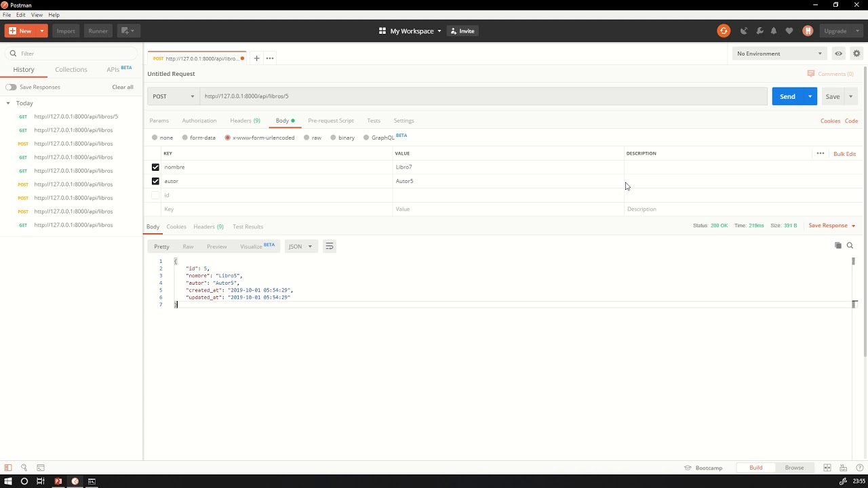This screenshot has height=488, width=868.
Task: Search within the response body
Action: coord(850,245)
